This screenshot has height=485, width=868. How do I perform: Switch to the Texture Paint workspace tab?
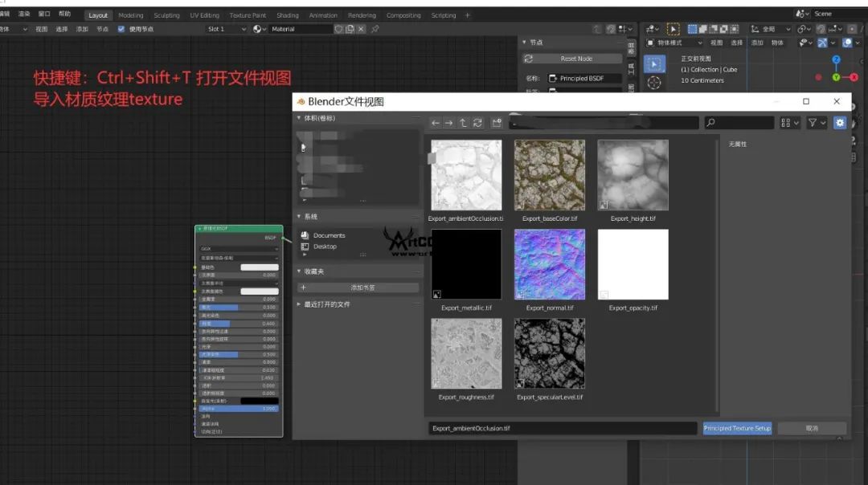pos(248,15)
